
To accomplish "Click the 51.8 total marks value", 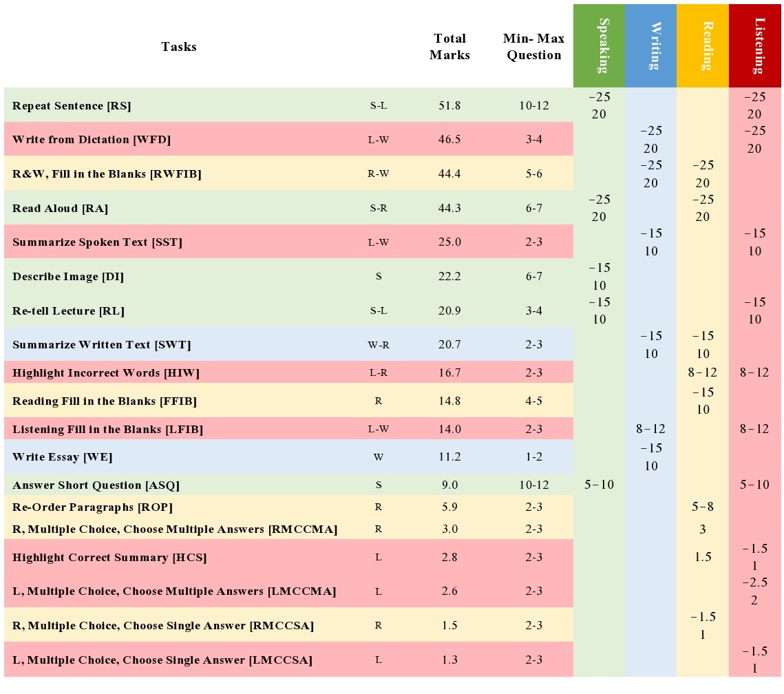I will (x=449, y=106).
